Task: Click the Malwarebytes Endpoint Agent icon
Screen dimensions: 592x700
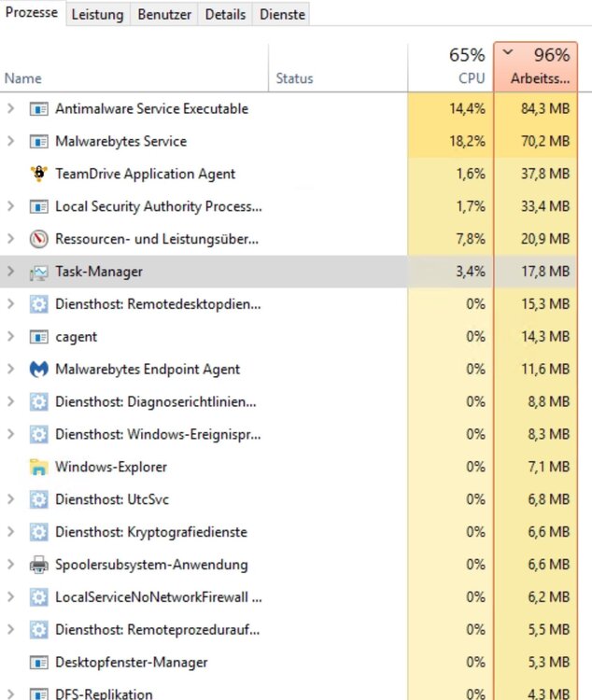Action: (x=38, y=370)
